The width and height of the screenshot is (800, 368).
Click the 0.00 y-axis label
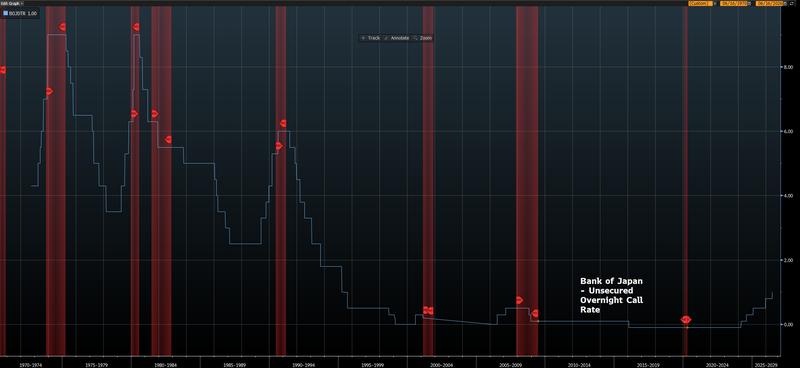[x=788, y=324]
